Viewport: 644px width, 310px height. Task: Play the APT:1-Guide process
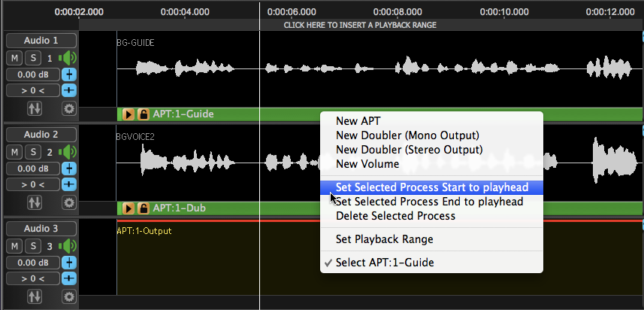click(x=128, y=114)
